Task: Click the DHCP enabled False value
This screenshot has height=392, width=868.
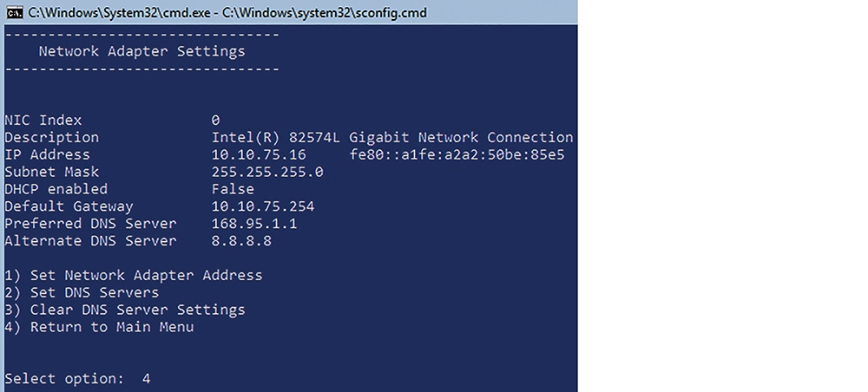Action: pos(233,189)
